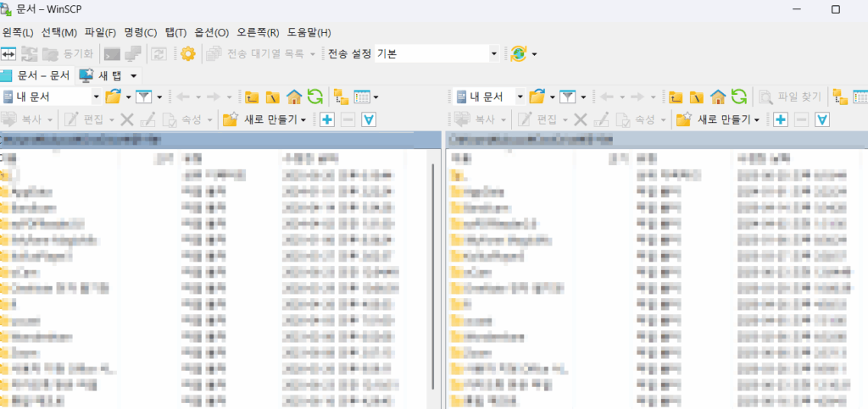868x409 pixels.
Task: Click the globe update icon
Action: pos(519,53)
